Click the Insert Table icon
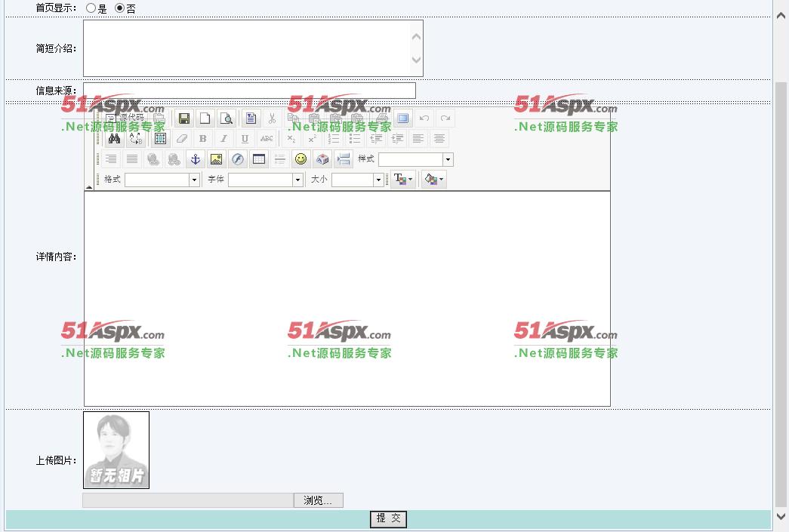 (259, 159)
